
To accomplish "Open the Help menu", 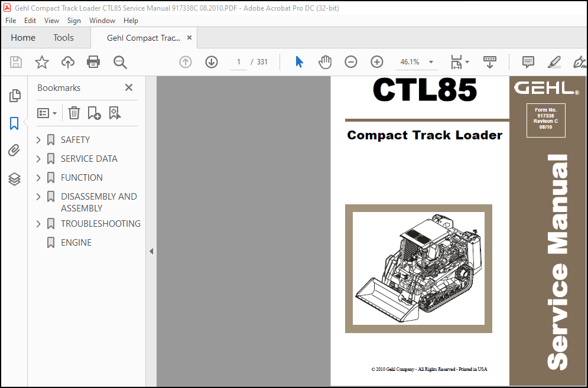I will click(x=131, y=21).
